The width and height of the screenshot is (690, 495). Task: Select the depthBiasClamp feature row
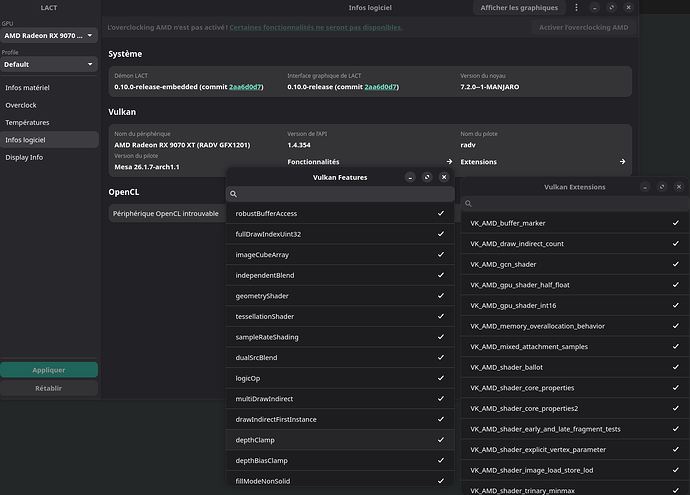pyautogui.click(x=340, y=460)
